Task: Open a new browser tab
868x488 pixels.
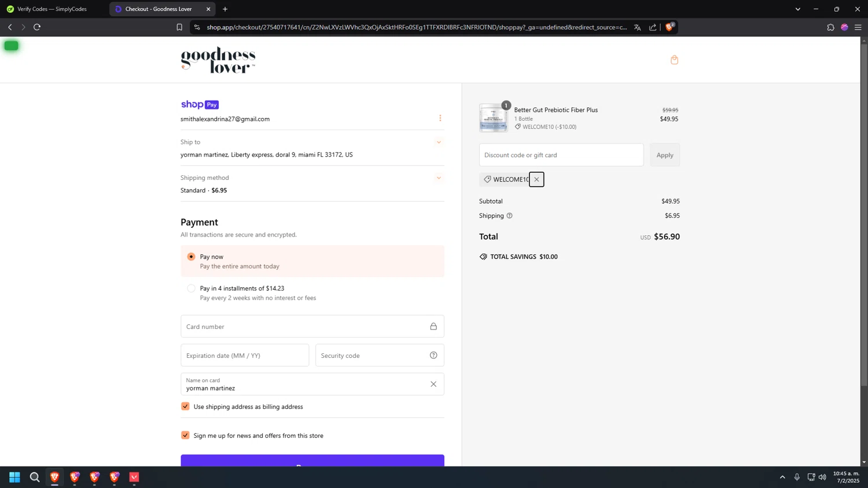Action: (x=225, y=9)
